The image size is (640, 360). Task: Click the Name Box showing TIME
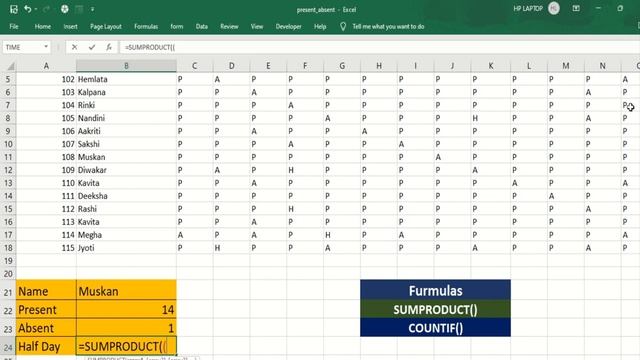pyautogui.click(x=22, y=47)
